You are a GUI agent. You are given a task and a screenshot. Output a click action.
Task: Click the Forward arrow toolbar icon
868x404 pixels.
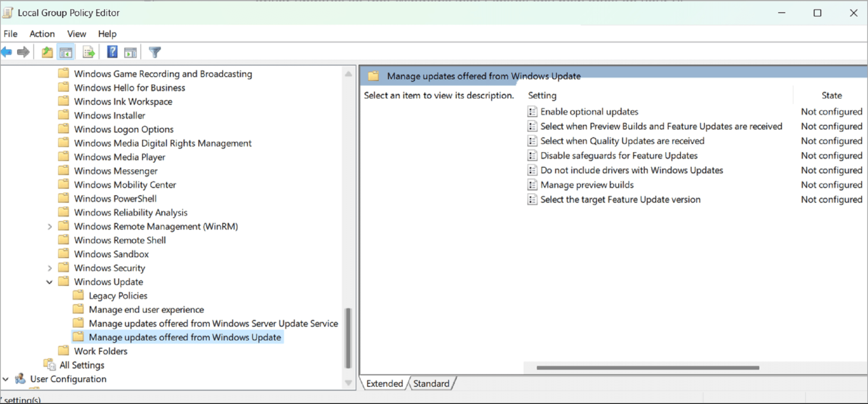tap(23, 52)
